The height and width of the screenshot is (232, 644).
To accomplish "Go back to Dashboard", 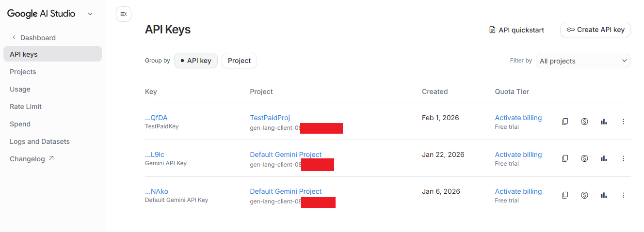I will pos(37,38).
